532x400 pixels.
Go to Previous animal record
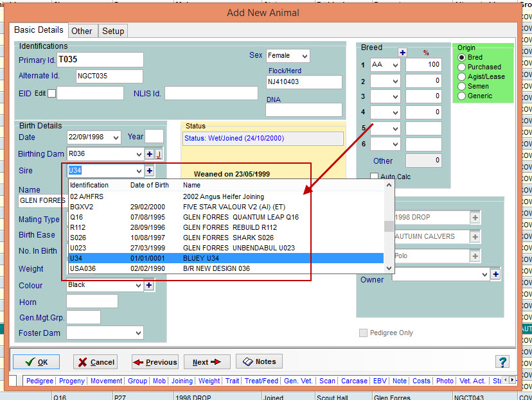coord(155,362)
